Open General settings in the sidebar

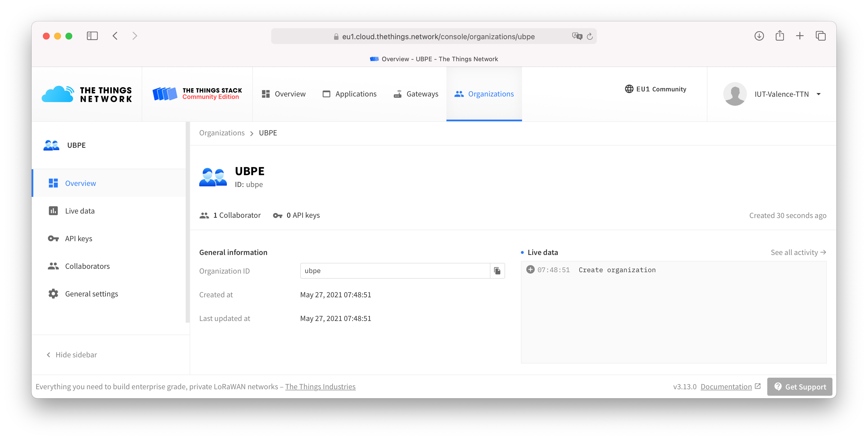[x=108, y=293]
